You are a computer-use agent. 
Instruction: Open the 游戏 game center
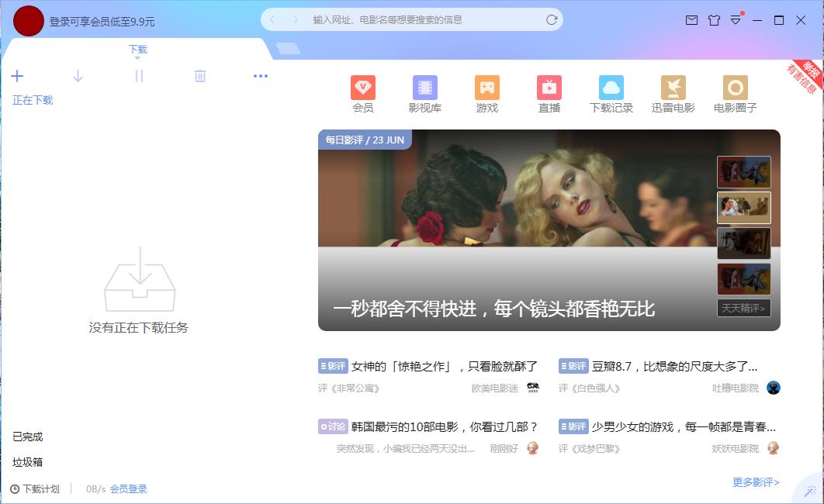(x=487, y=94)
